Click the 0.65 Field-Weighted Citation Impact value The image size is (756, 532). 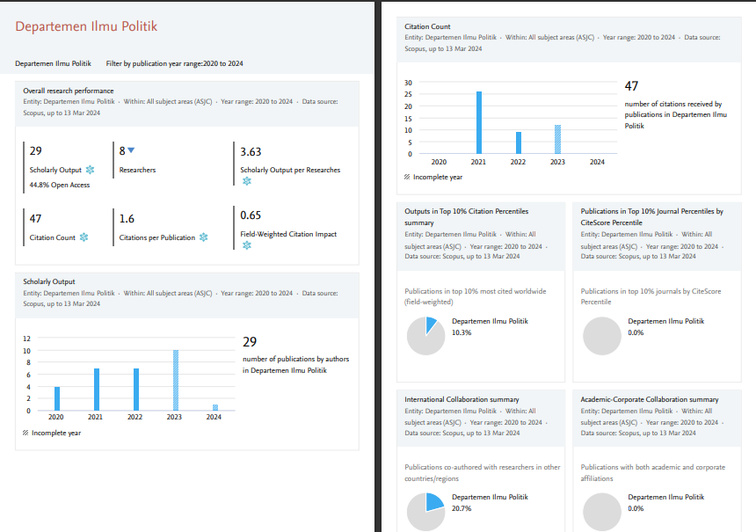(251, 215)
